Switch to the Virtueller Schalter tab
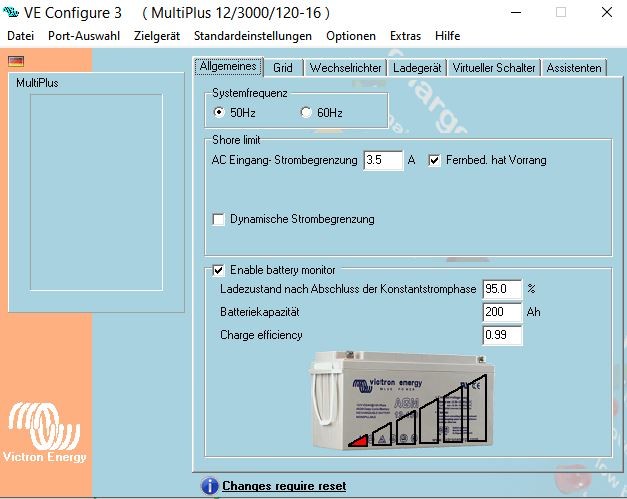This screenshot has width=627, height=499. [x=494, y=68]
